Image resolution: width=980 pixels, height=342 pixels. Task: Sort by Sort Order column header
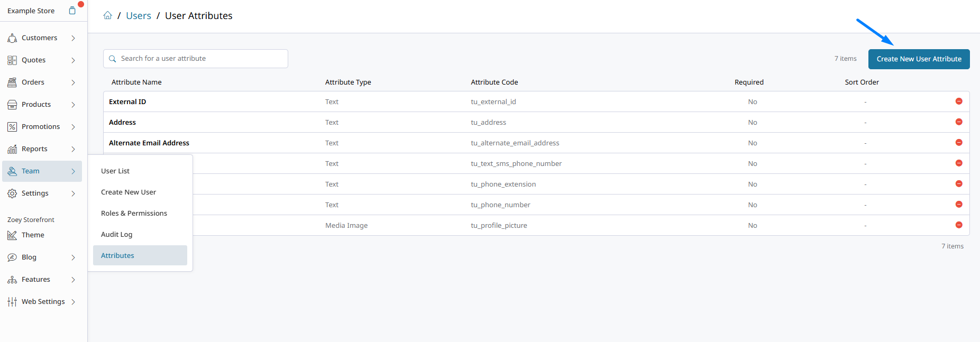tap(862, 82)
